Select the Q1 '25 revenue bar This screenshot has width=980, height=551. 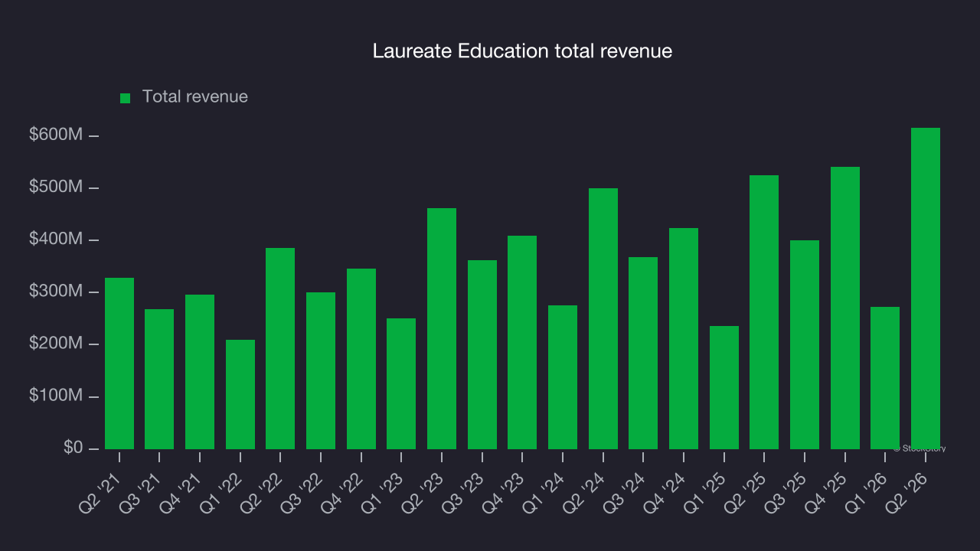[724, 387]
